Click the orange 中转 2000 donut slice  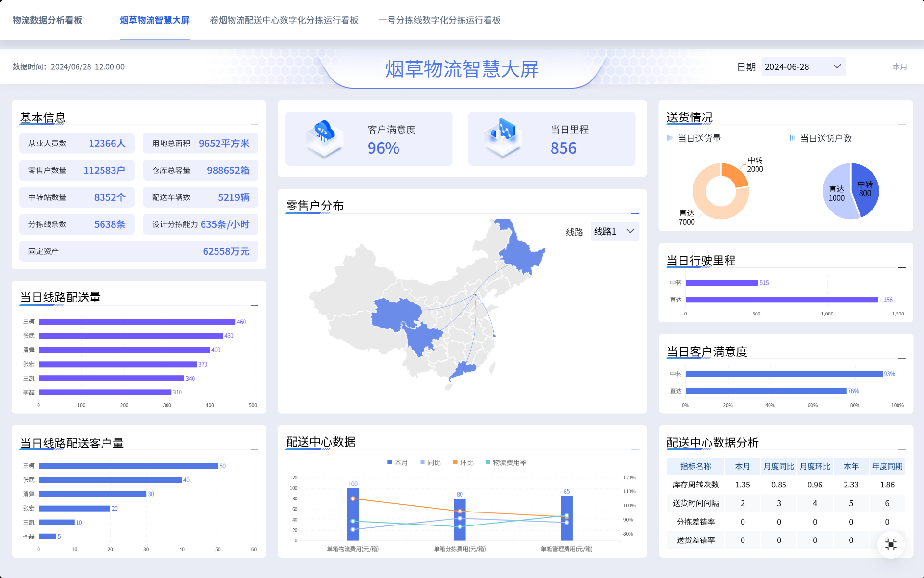pos(735,174)
